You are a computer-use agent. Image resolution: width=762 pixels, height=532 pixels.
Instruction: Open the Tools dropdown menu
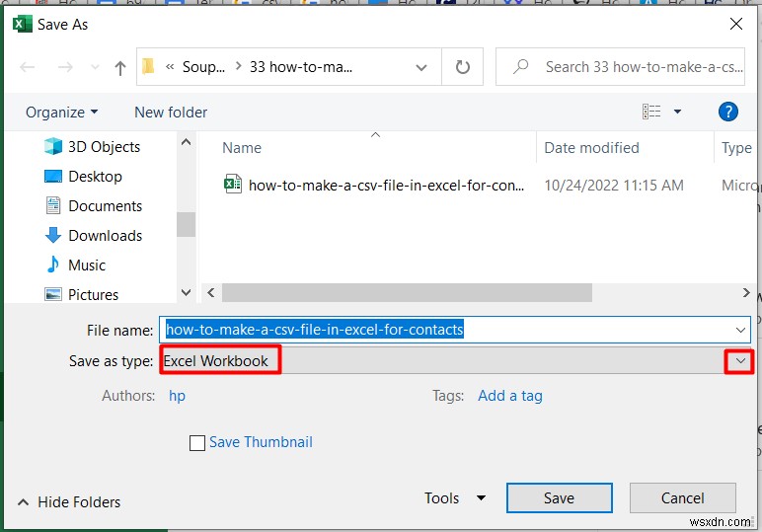point(454,498)
